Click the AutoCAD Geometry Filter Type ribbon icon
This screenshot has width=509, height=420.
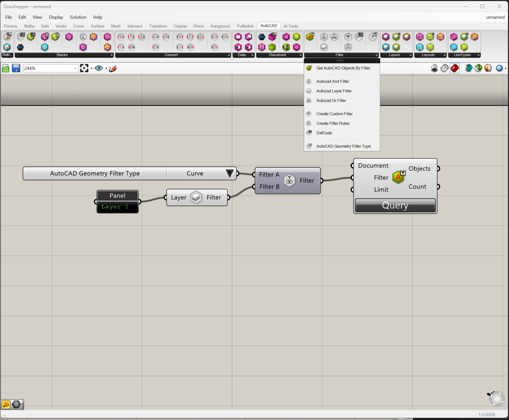pos(373,37)
